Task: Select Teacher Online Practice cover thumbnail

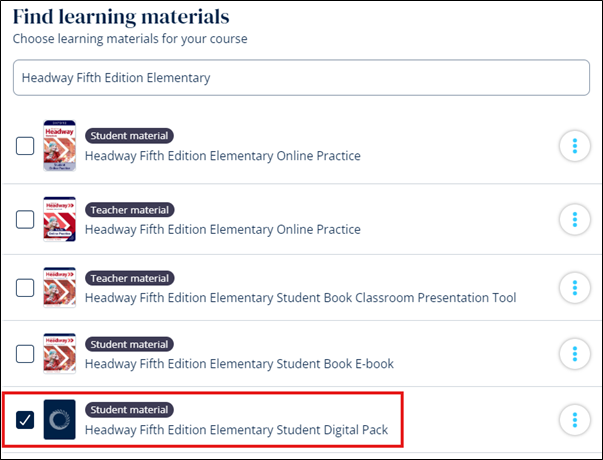Action: (60, 219)
